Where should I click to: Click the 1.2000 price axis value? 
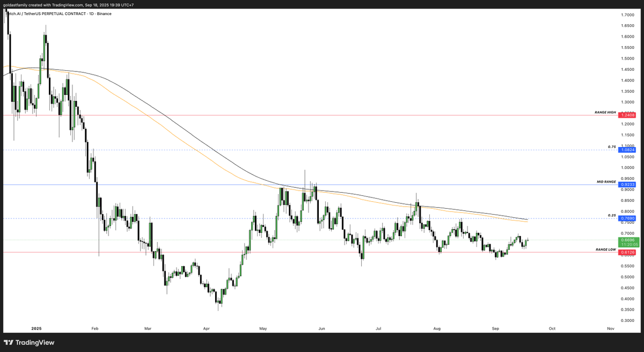point(628,124)
